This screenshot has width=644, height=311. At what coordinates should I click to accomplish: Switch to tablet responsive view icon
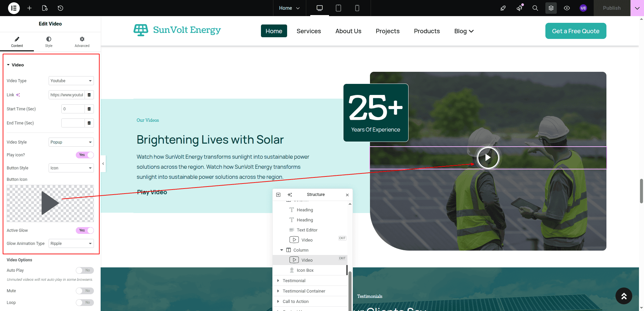tap(338, 8)
